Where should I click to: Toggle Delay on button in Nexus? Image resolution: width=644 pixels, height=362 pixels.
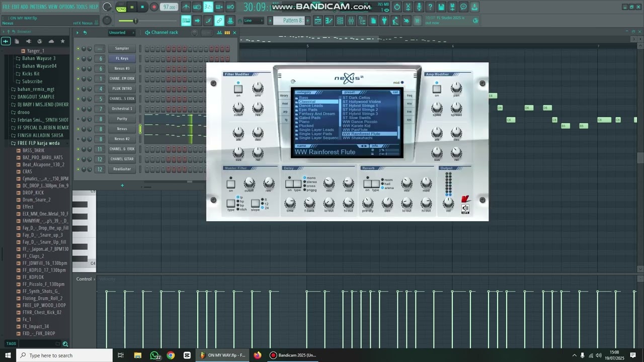tap(289, 184)
